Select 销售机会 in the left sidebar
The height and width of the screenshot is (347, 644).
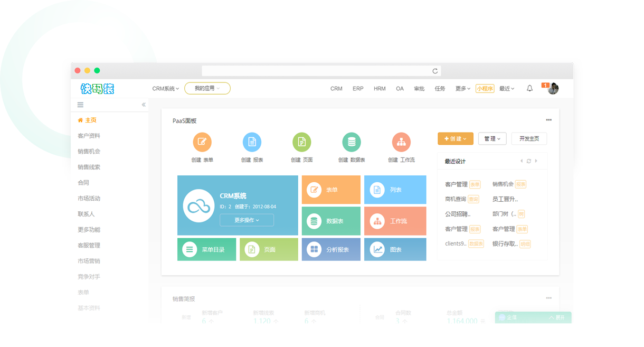89,152
